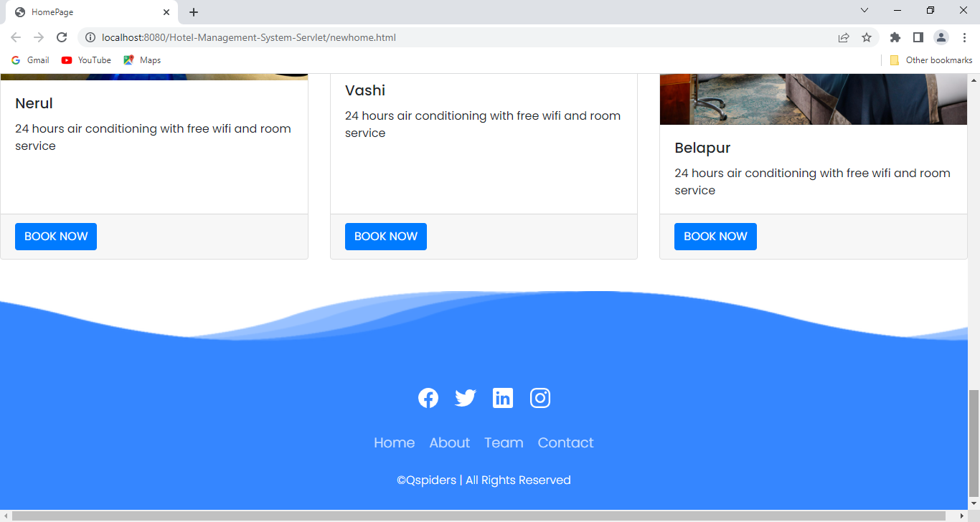Restore down the browser window
Screen dimensions: 980x522
click(930, 10)
